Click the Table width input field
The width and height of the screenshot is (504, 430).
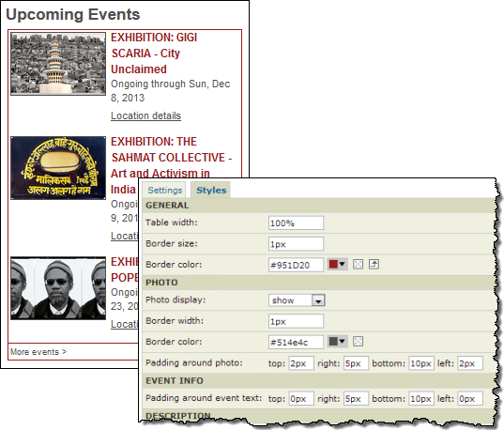(296, 223)
